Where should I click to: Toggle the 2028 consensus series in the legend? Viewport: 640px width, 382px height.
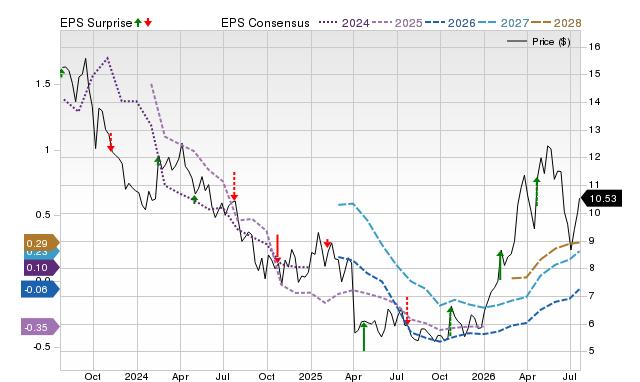tap(556, 23)
